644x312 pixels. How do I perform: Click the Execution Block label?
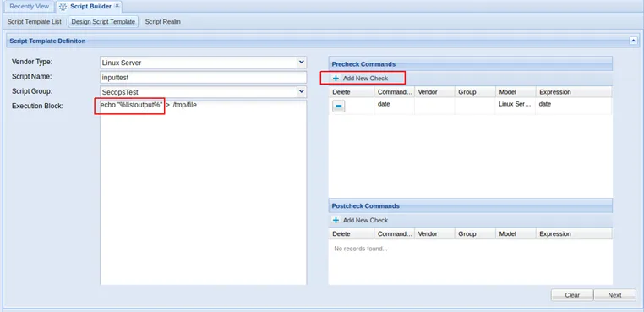coord(37,106)
